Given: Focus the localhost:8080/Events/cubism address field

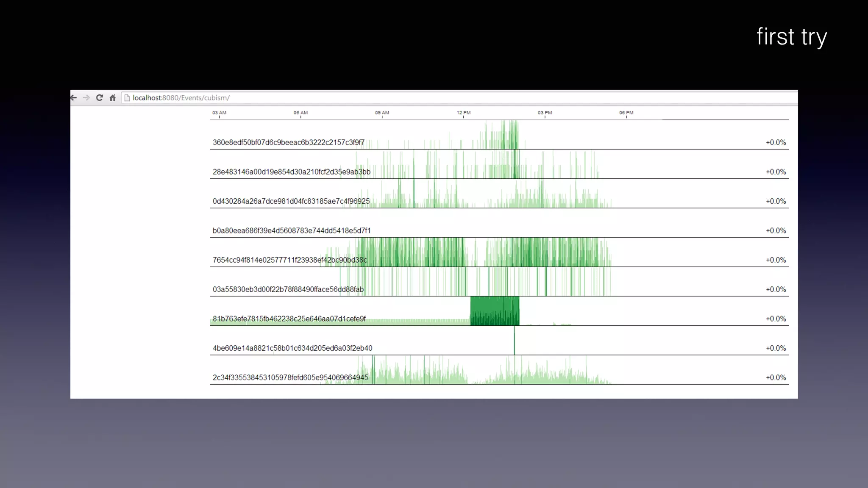Looking at the screenshot, I should [x=181, y=98].
